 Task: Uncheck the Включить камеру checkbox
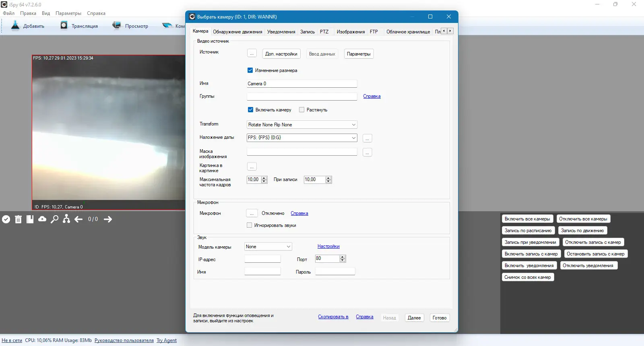250,110
